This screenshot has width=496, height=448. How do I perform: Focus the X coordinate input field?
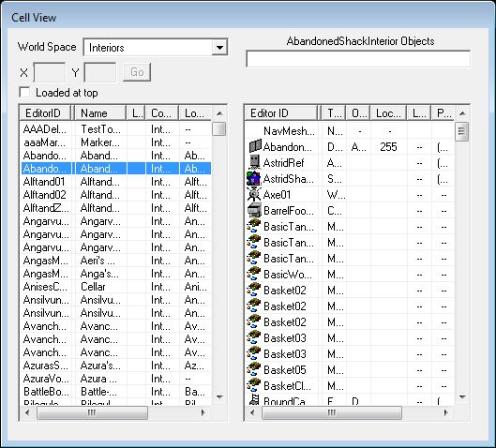pos(50,72)
